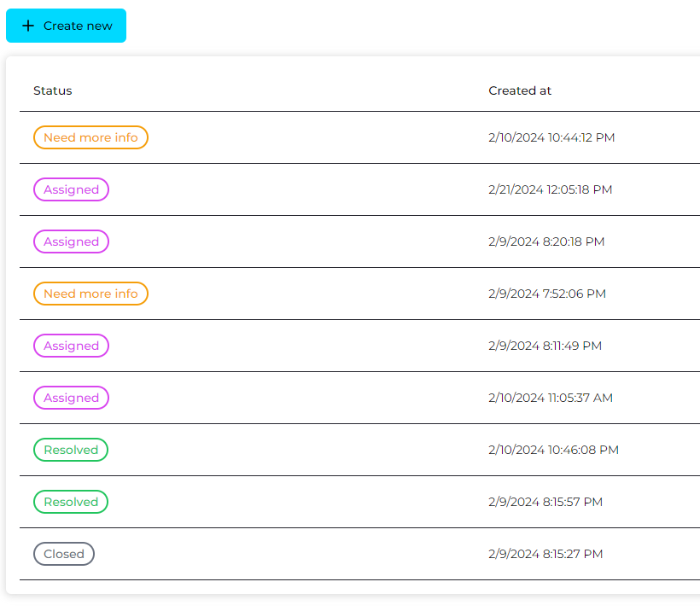Image resolution: width=700 pixels, height=611 pixels.
Task: Open row dated 2/9/2024 8:15:27 PM
Action: coord(545,554)
